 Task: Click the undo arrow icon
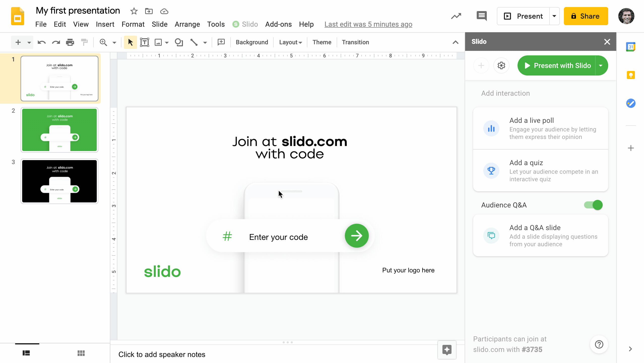42,42
